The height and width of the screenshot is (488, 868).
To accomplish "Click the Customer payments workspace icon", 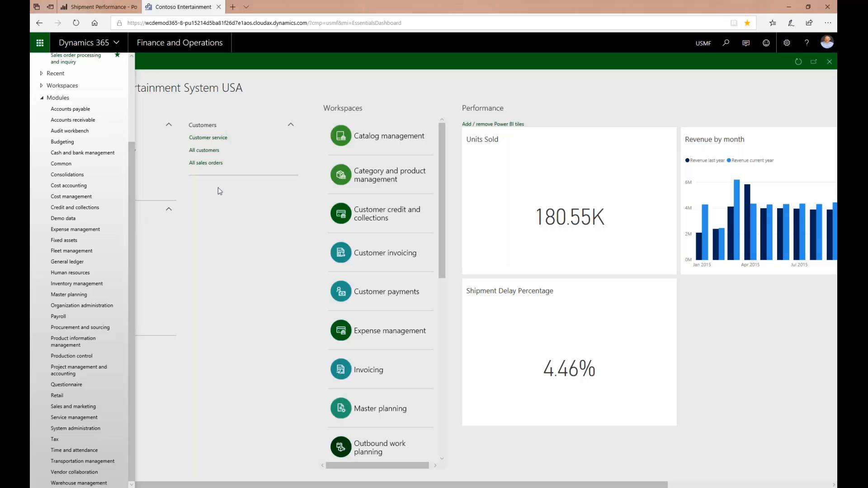I will coord(341,292).
